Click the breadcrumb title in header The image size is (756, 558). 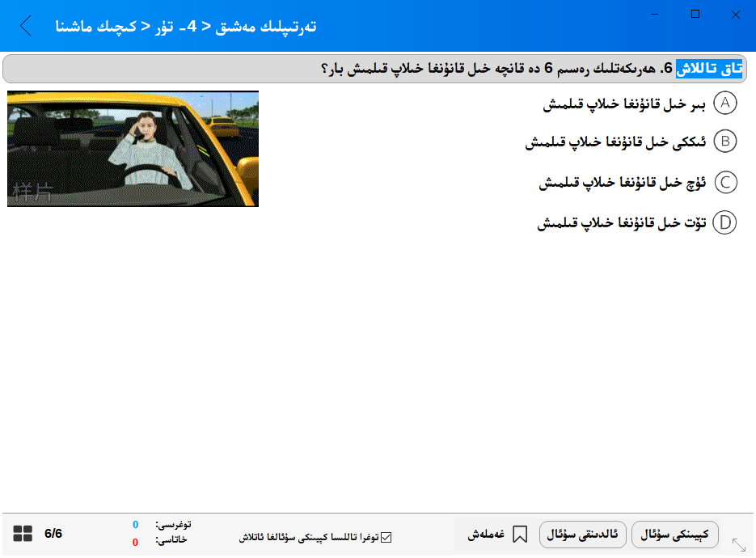click(186, 27)
